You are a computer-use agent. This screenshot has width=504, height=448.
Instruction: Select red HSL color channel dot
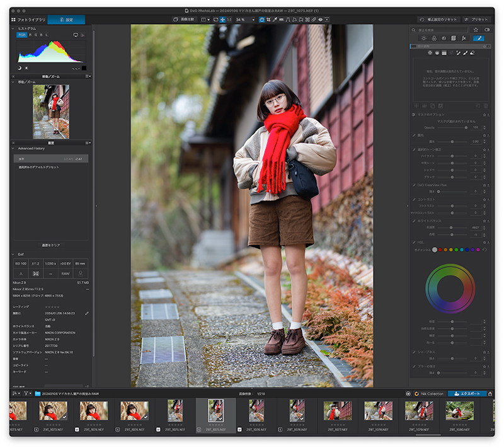[440, 250]
